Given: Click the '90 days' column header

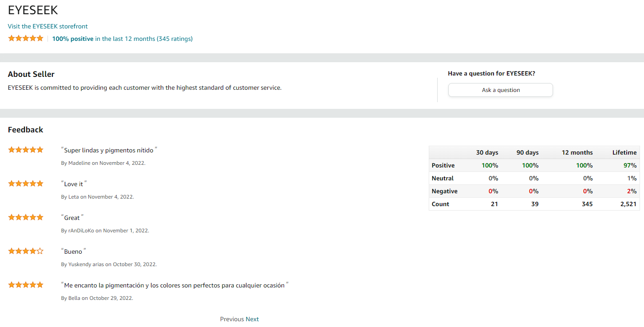Looking at the screenshot, I should coord(528,152).
